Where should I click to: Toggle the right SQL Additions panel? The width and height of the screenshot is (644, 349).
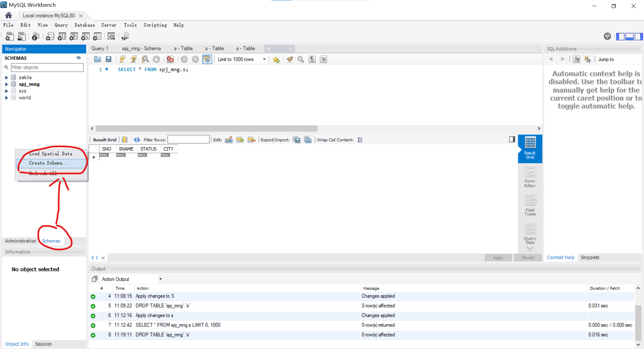point(639,36)
